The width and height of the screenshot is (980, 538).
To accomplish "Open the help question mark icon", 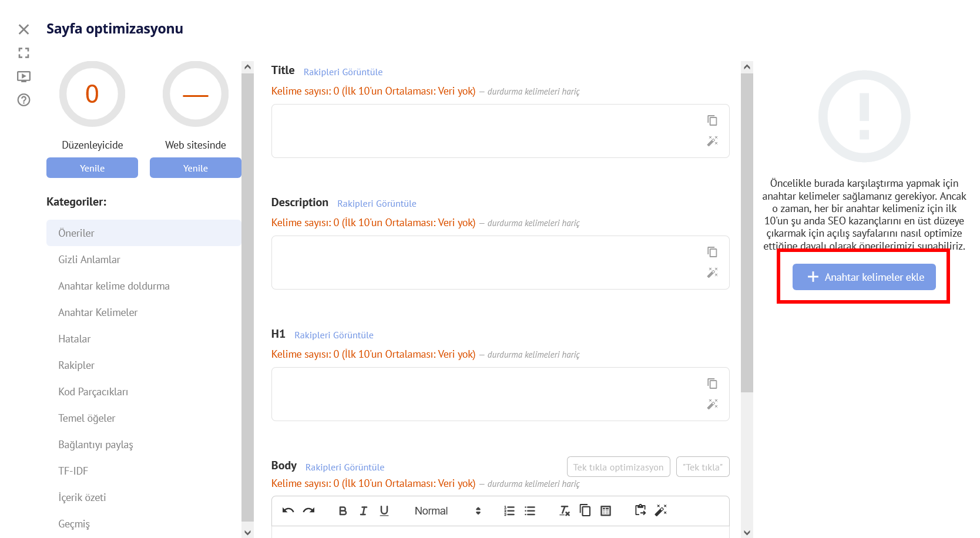I will [x=24, y=100].
